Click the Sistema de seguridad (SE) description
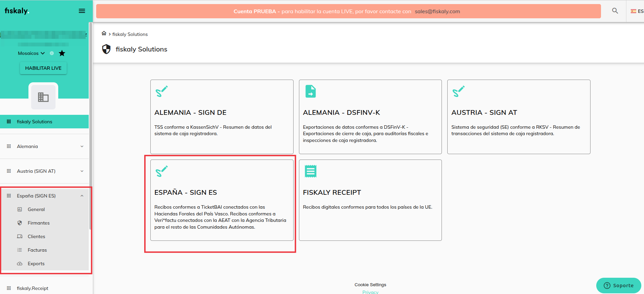644x294 pixels. (516, 130)
